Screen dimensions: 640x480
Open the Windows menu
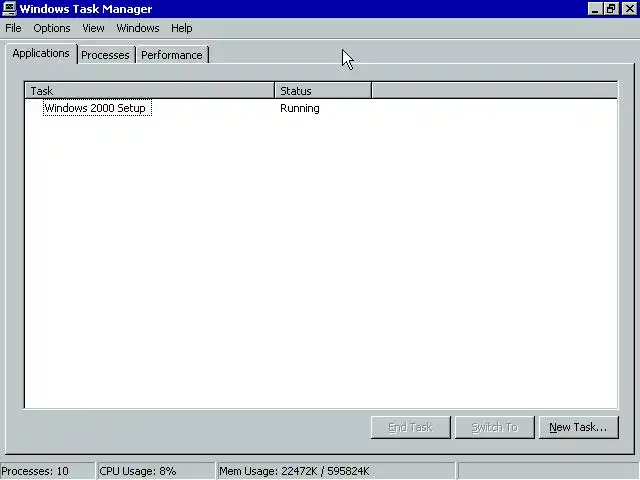tap(138, 28)
